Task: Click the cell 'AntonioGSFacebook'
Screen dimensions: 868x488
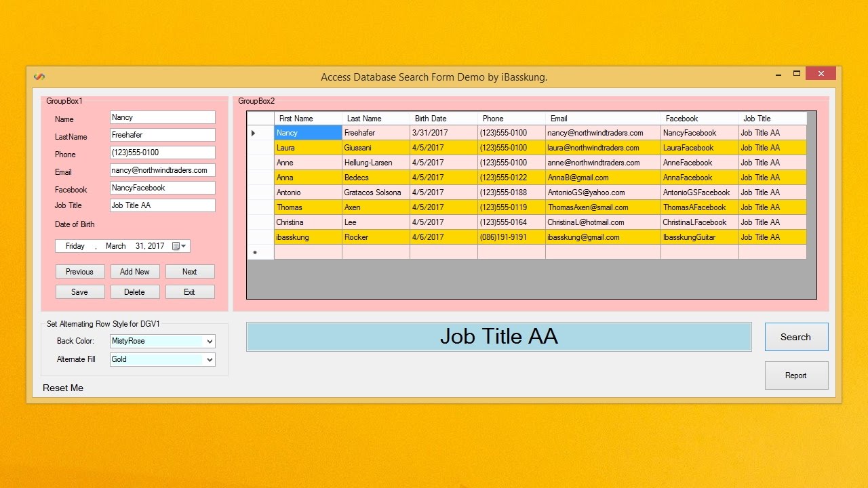Action: pos(700,192)
